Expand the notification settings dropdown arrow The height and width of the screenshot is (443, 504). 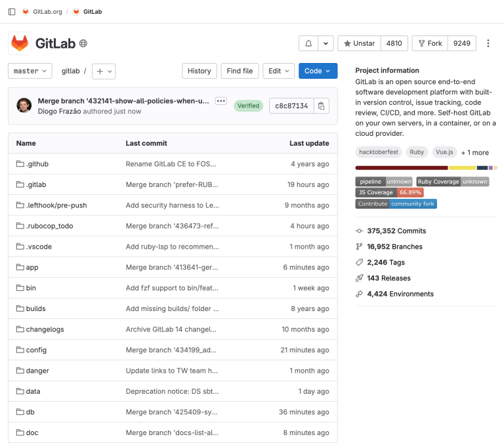[326, 43]
